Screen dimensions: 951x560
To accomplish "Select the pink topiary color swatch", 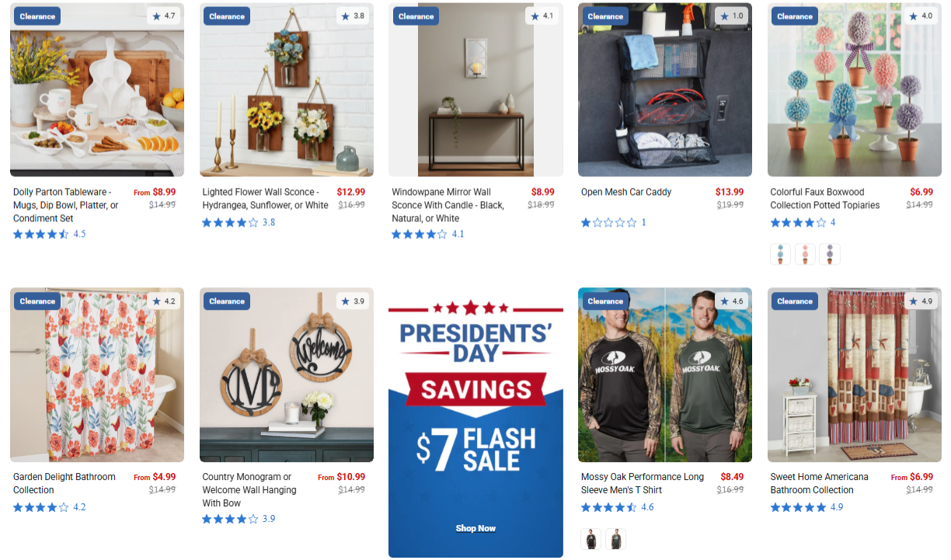I will tap(805, 254).
